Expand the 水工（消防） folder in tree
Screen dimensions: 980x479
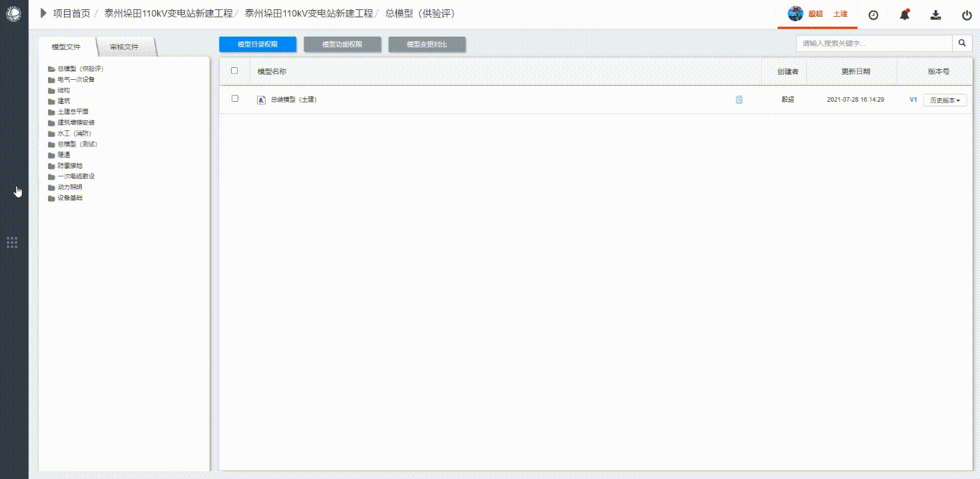[x=74, y=133]
